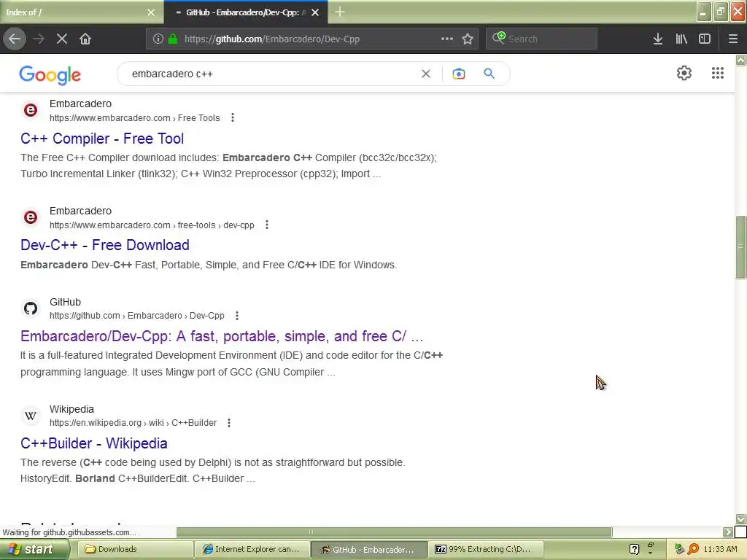Switch to Internet Explorer taskbar window
Screen dimensions: 747x560
[x=252, y=550]
